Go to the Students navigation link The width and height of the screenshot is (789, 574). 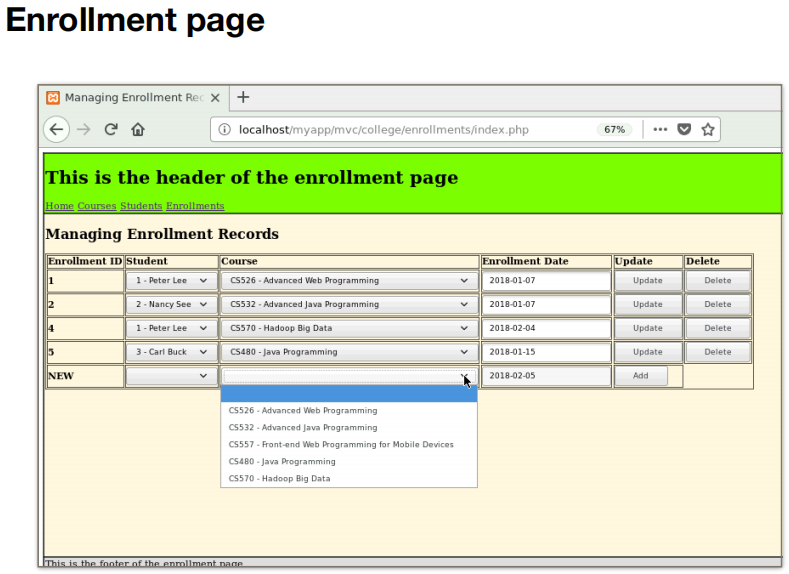141,206
